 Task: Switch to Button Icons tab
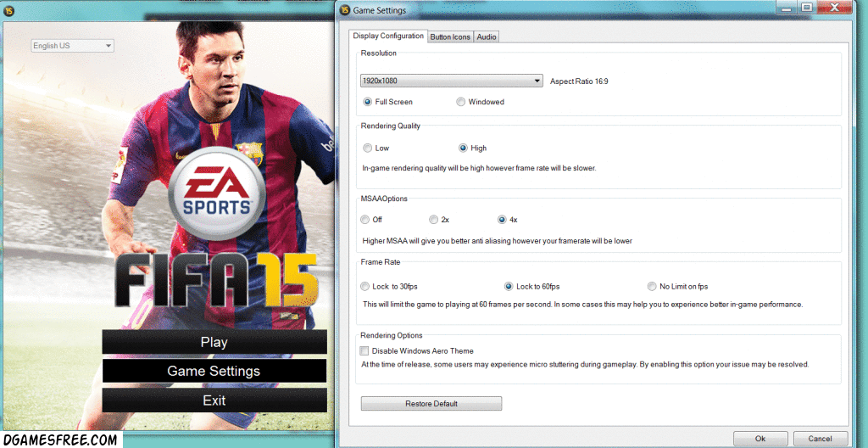[450, 36]
